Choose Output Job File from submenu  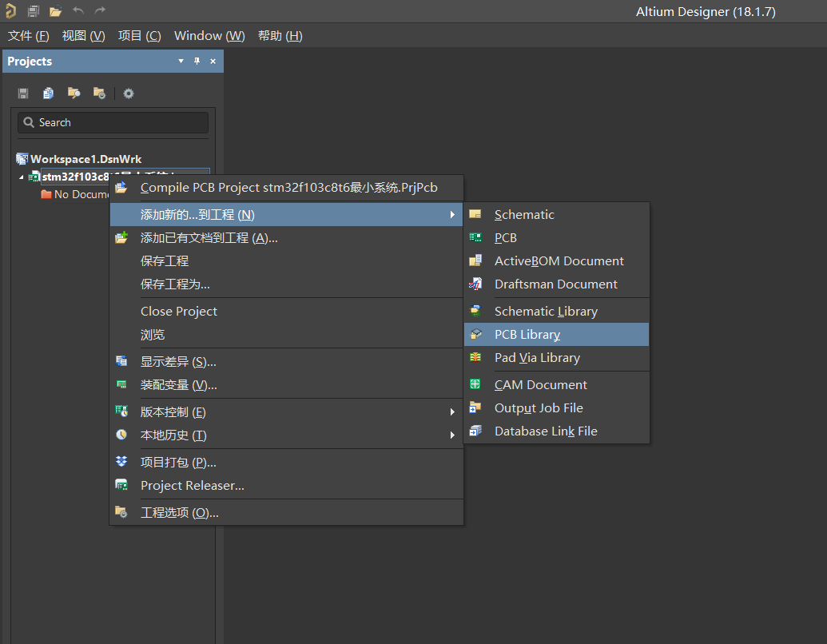[556, 407]
